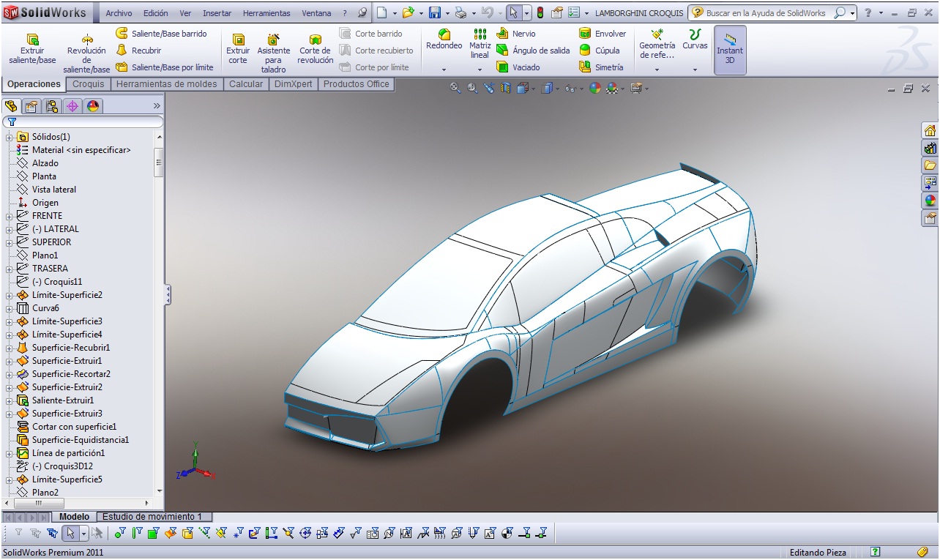Image resolution: width=940 pixels, height=560 pixels.
Task: Toggle Instant 3D mode
Action: pyautogui.click(x=730, y=50)
